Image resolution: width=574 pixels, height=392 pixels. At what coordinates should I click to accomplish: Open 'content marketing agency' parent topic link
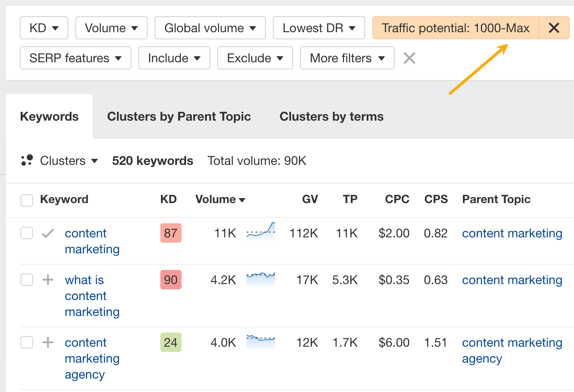(512, 350)
